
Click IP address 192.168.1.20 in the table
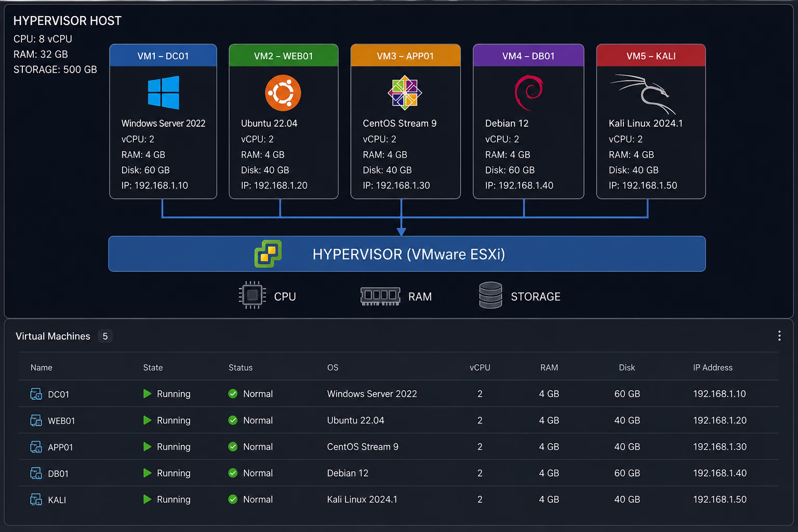pos(720,420)
